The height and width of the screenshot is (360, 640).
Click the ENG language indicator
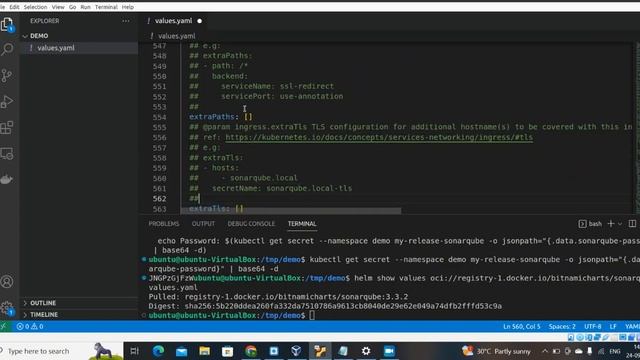615,351
